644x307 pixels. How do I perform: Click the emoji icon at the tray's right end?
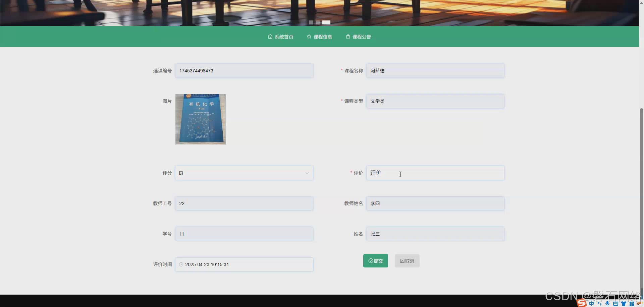(639, 303)
